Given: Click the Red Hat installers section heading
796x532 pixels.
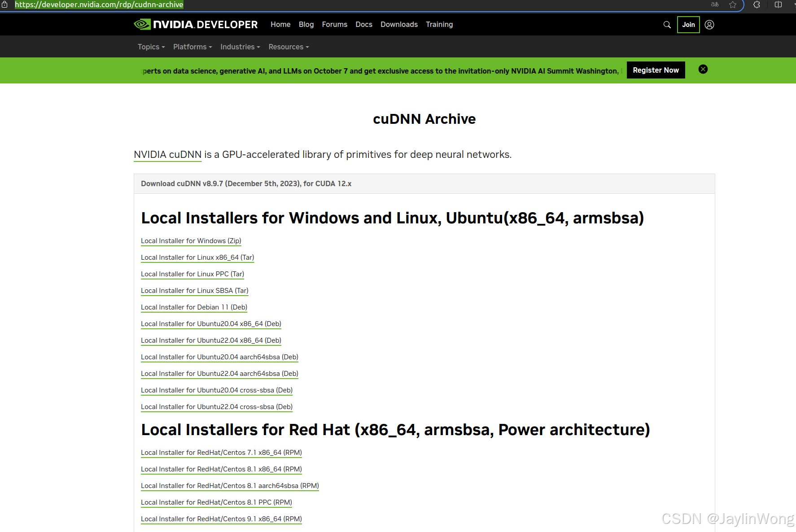Looking at the screenshot, I should pos(395,430).
